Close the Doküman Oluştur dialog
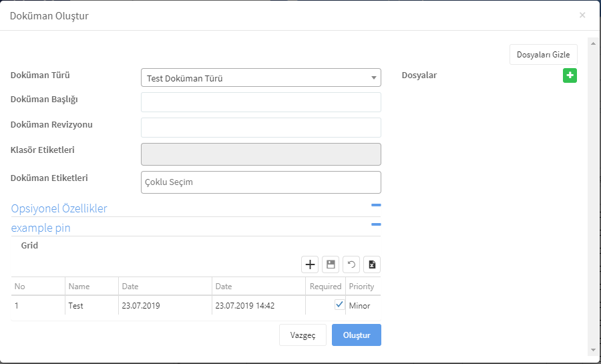This screenshot has height=364, width=601. (582, 15)
